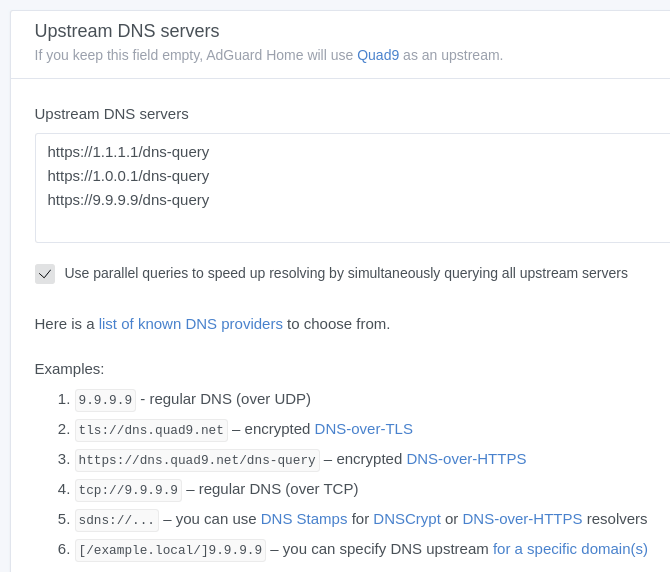Click the https://1.1.1.1/dns-query line in the textarea

(x=128, y=152)
